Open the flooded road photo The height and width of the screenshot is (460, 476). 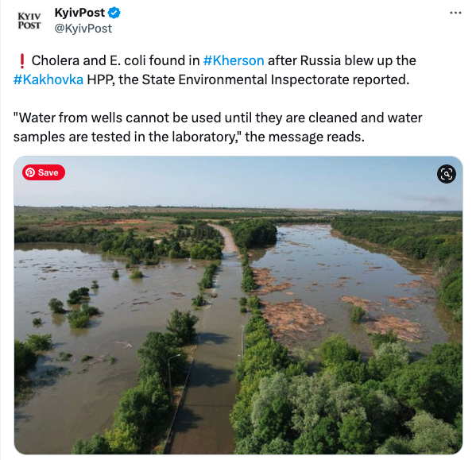point(238,305)
